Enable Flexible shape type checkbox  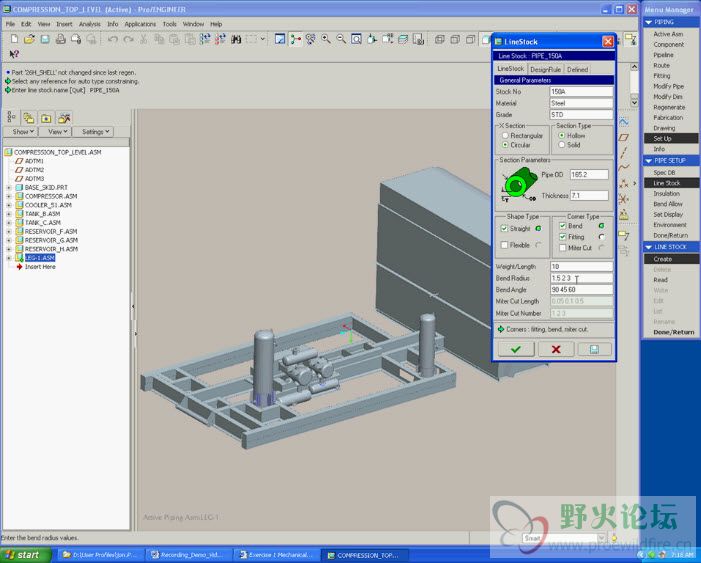point(504,245)
